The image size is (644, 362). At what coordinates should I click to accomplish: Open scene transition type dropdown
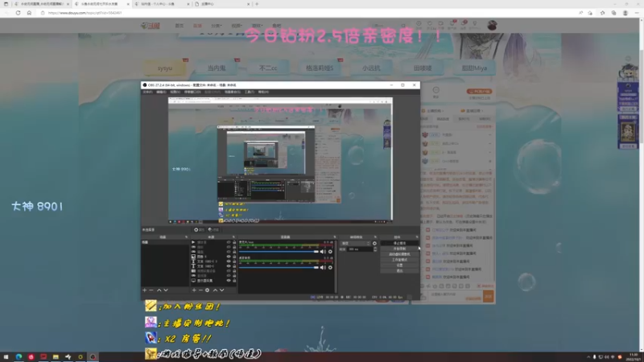tap(355, 244)
